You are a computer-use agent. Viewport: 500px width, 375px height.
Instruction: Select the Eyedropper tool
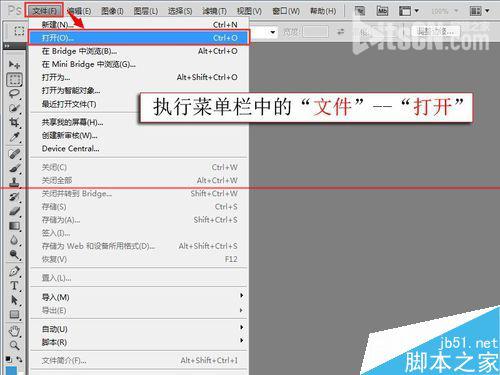[x=14, y=137]
